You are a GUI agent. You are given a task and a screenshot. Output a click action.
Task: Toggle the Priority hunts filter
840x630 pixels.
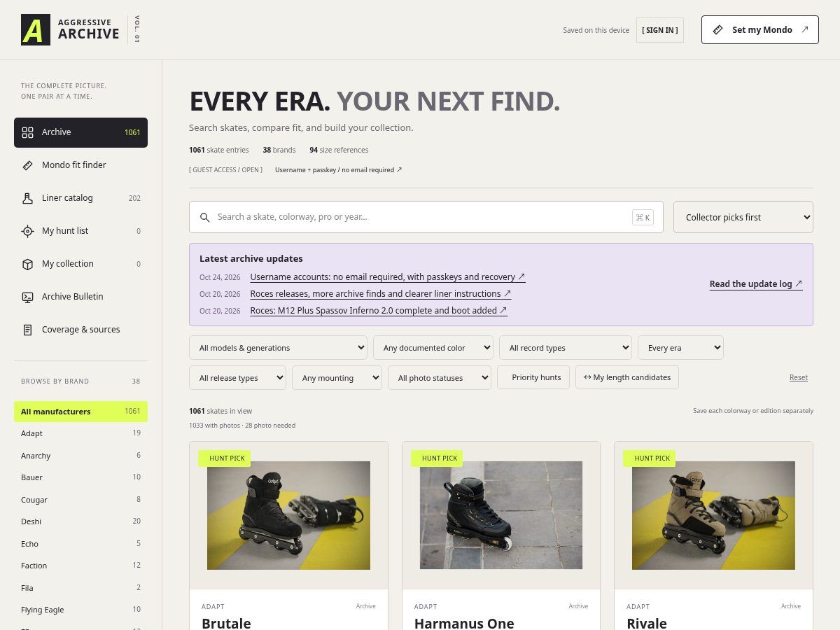[533, 377]
